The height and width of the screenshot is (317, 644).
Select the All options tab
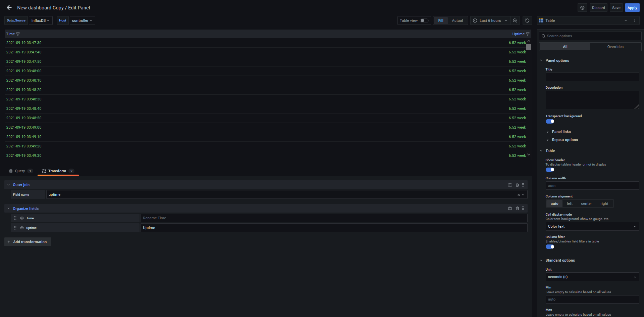pos(565,47)
